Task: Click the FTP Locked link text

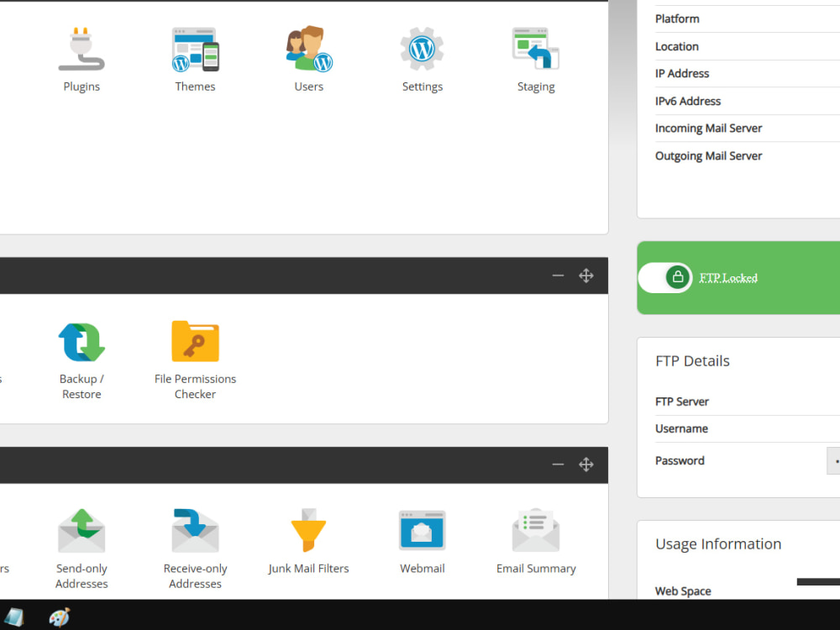Action: (728, 277)
